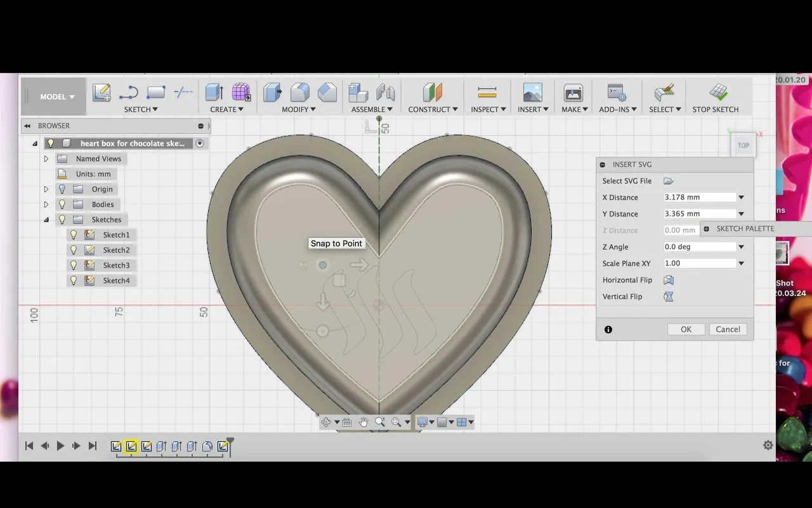
Task: Toggle root component lightbulb visibility
Action: coord(51,144)
